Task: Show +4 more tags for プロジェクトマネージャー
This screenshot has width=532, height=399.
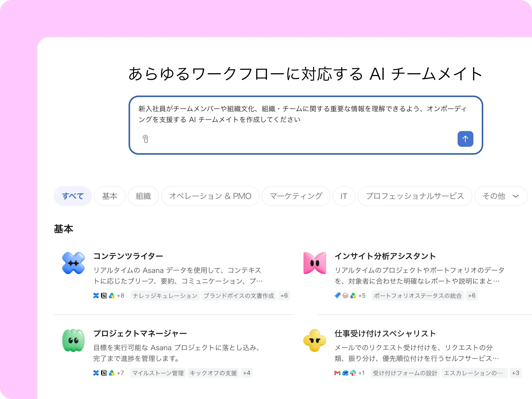Action: pyautogui.click(x=247, y=373)
